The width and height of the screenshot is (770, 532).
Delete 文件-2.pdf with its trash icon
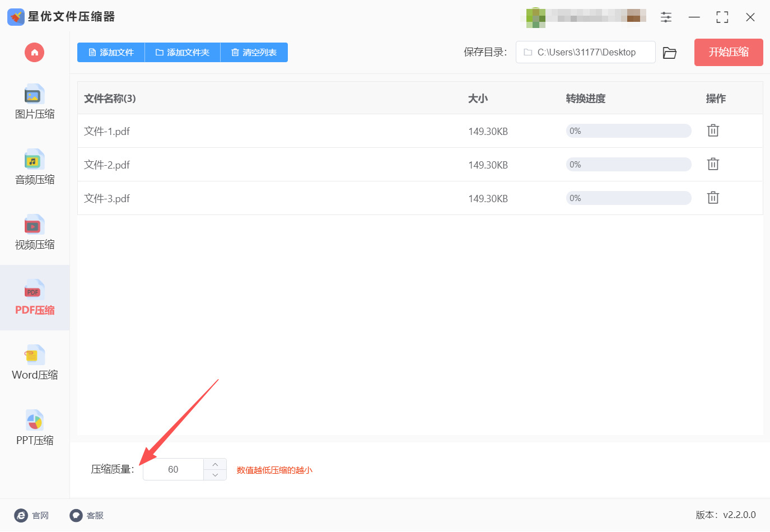713,164
